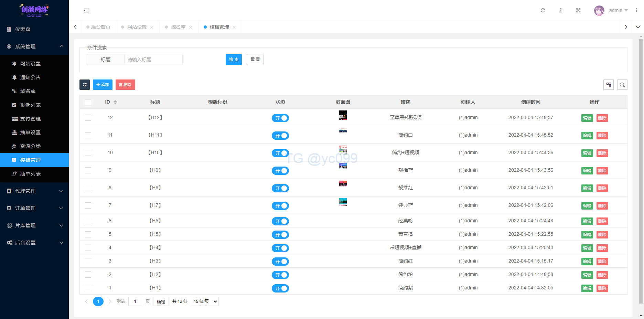Open the column filter grid icon
The image size is (644, 319).
609,85
